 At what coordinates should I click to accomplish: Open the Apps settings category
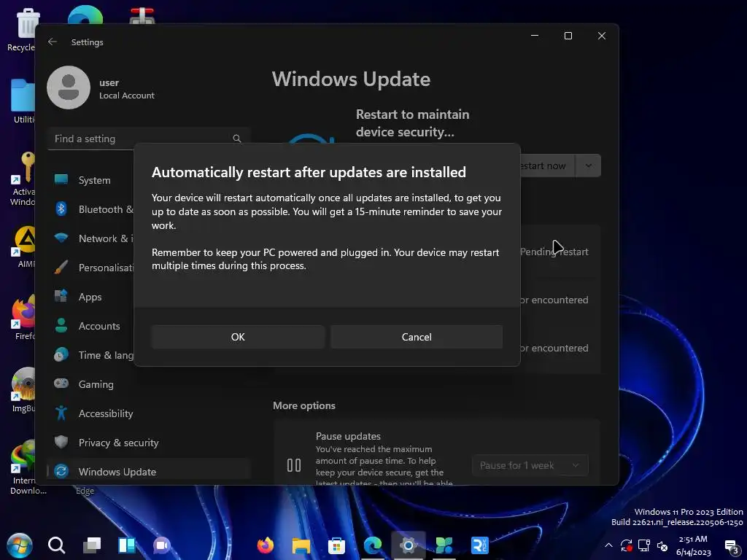90,297
